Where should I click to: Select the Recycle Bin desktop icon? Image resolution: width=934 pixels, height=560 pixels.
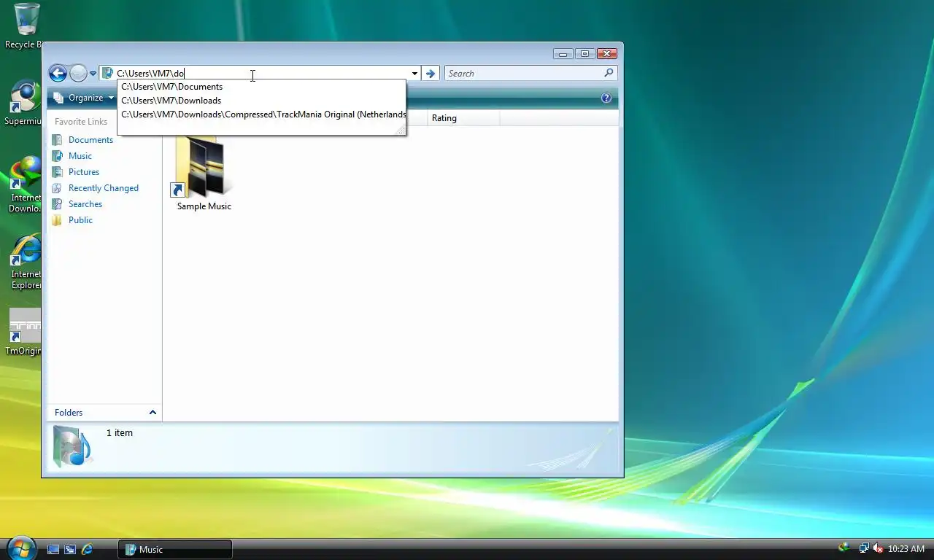[26, 26]
